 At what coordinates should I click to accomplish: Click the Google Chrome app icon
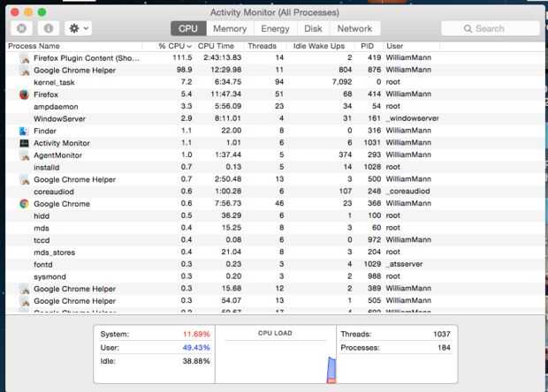click(24, 204)
